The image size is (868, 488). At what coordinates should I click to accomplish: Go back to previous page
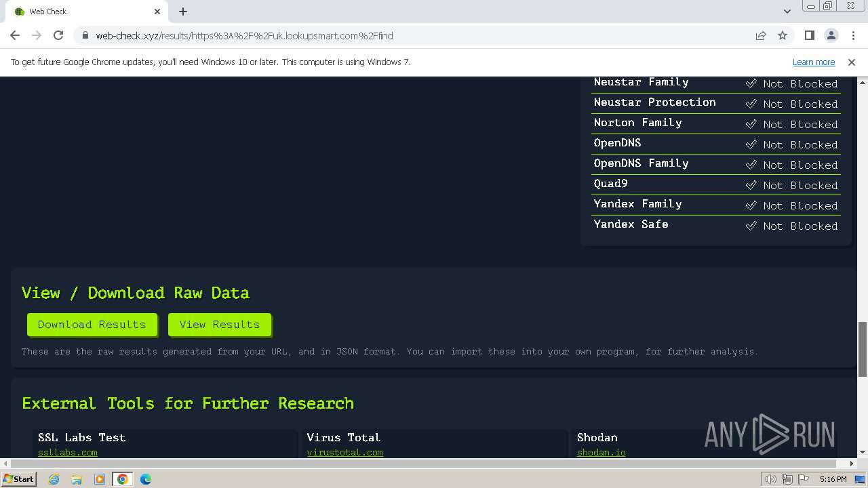point(15,35)
